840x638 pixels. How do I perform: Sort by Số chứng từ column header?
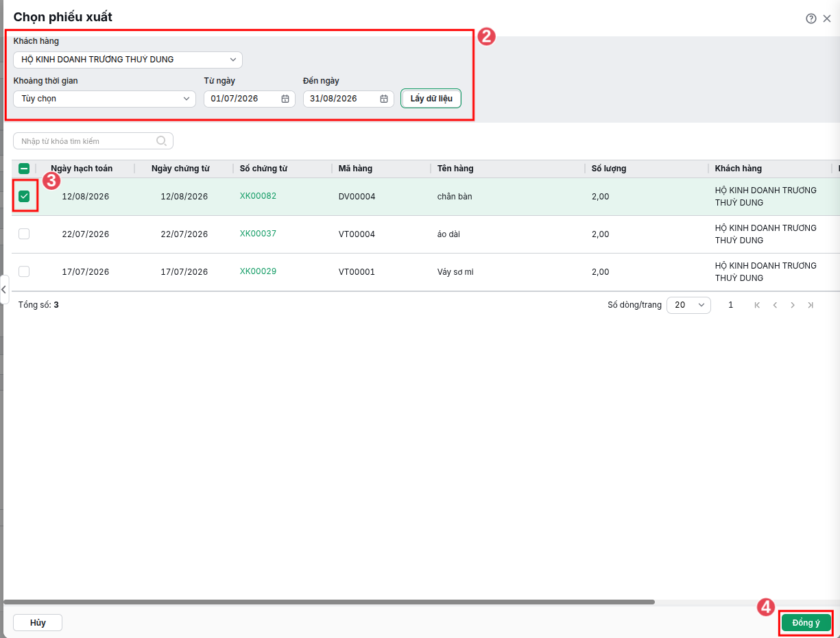263,169
